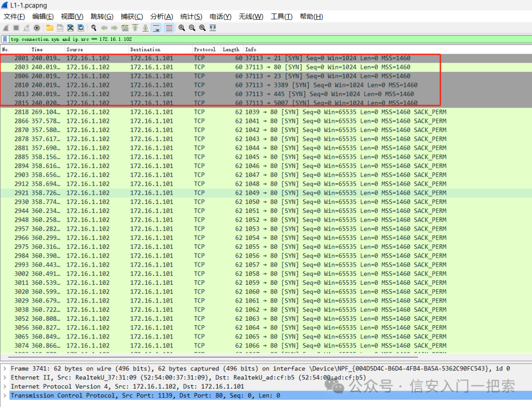
Task: Open the 帮助(H) menu
Action: click(311, 17)
